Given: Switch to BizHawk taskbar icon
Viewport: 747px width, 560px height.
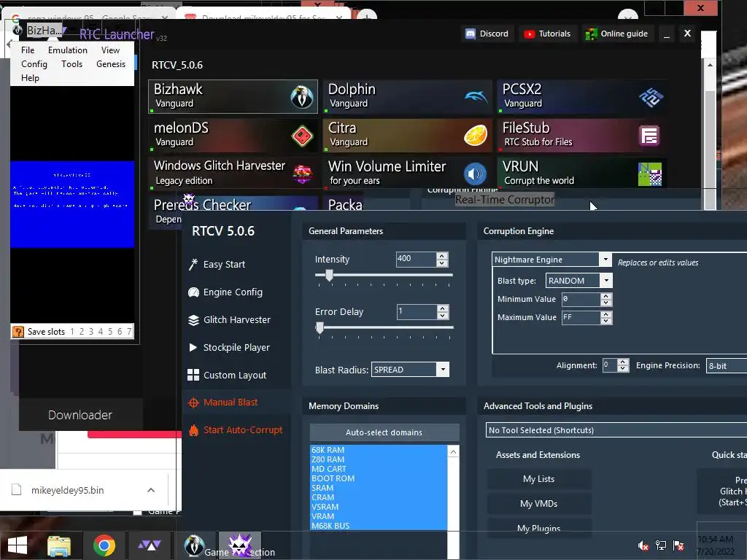Looking at the screenshot, I should tap(194, 545).
